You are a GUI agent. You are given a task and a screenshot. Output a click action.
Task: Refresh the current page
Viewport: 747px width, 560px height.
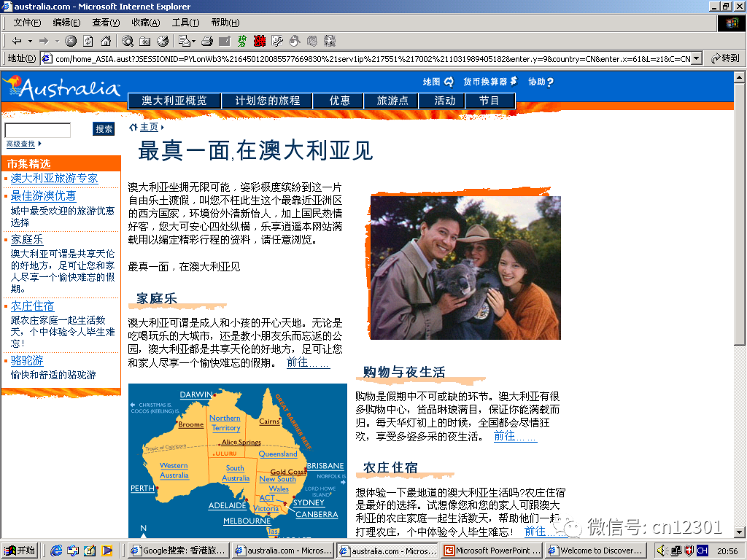point(88,42)
